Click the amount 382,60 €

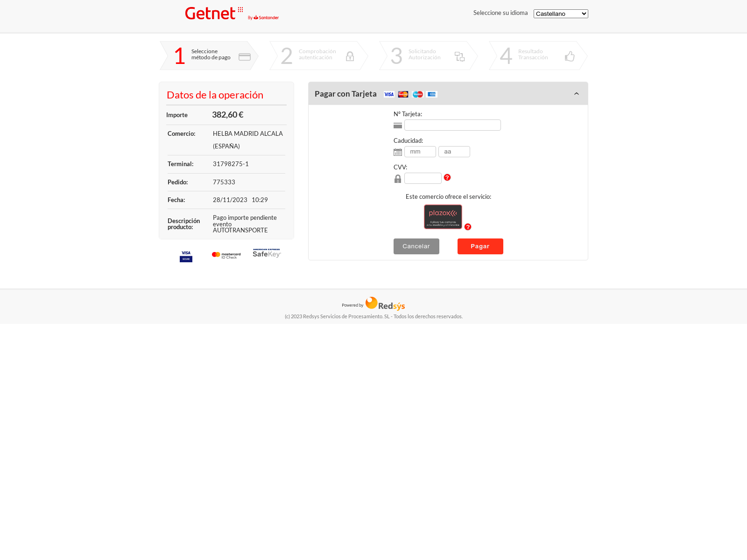click(228, 115)
